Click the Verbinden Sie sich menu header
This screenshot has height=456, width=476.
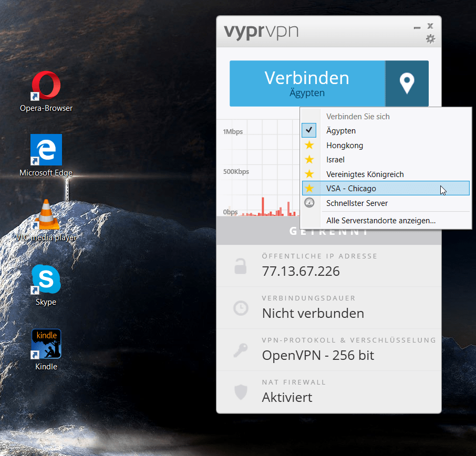[358, 117]
